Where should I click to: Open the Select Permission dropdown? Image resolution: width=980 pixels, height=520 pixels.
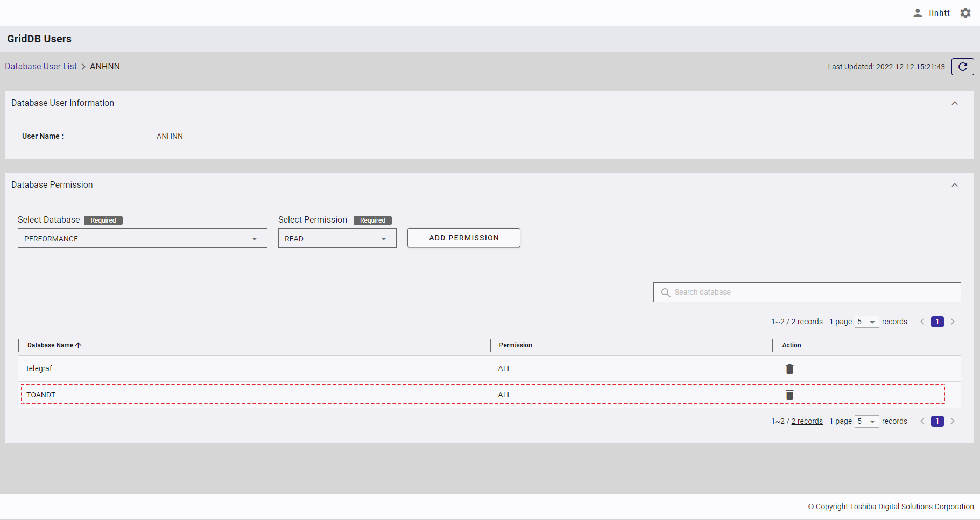pos(337,238)
